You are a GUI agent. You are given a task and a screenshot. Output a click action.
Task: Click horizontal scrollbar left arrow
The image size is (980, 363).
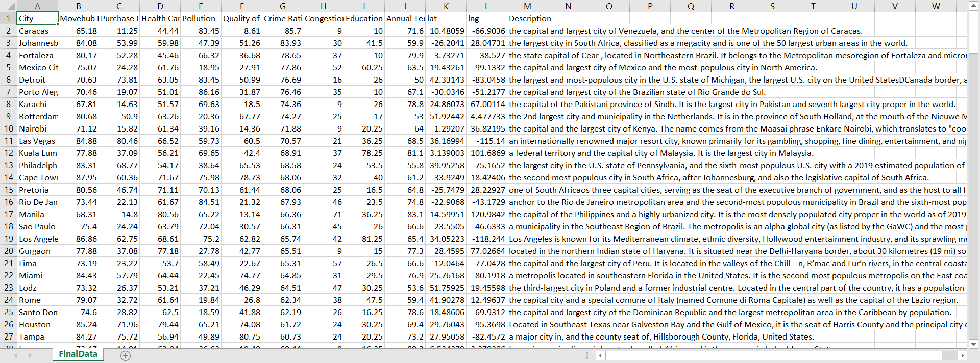(600, 356)
